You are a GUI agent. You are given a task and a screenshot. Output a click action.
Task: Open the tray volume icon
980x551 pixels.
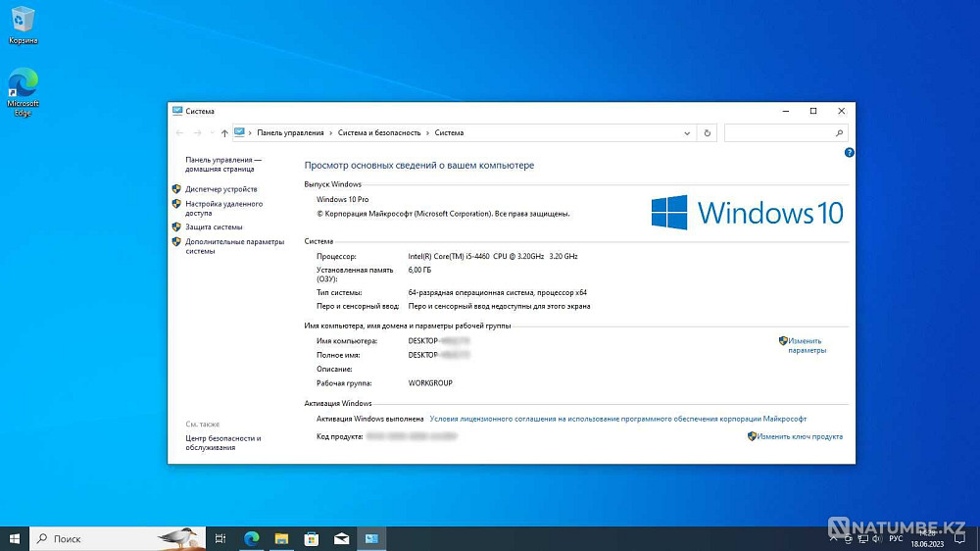[x=877, y=538]
